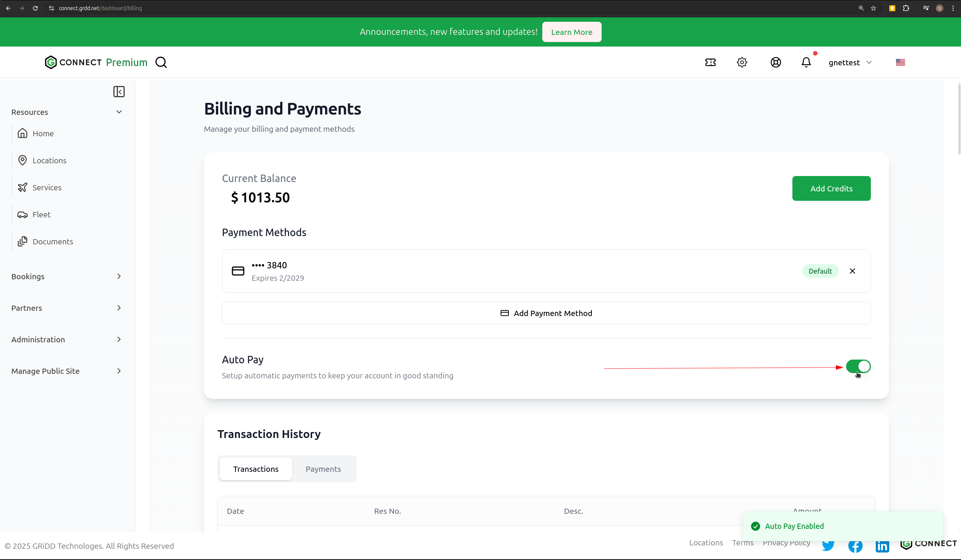Expand the Administration sidebar section

tap(66, 339)
